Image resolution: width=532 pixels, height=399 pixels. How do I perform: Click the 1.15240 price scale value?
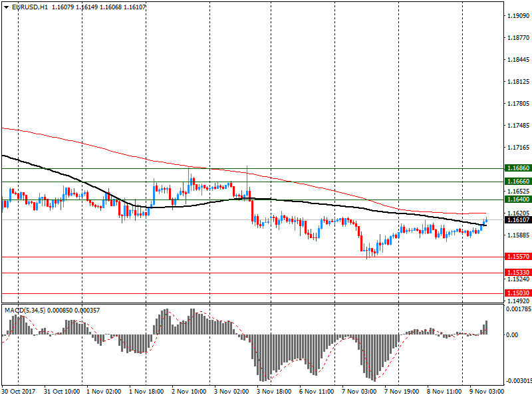(x=518, y=279)
